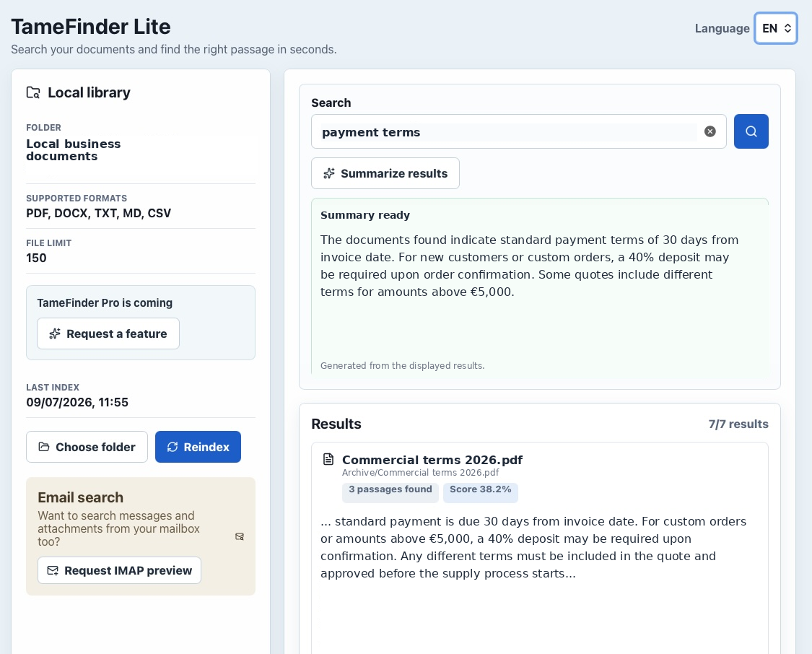Run search with the blue magnifier button
The image size is (812, 654).
click(x=751, y=131)
